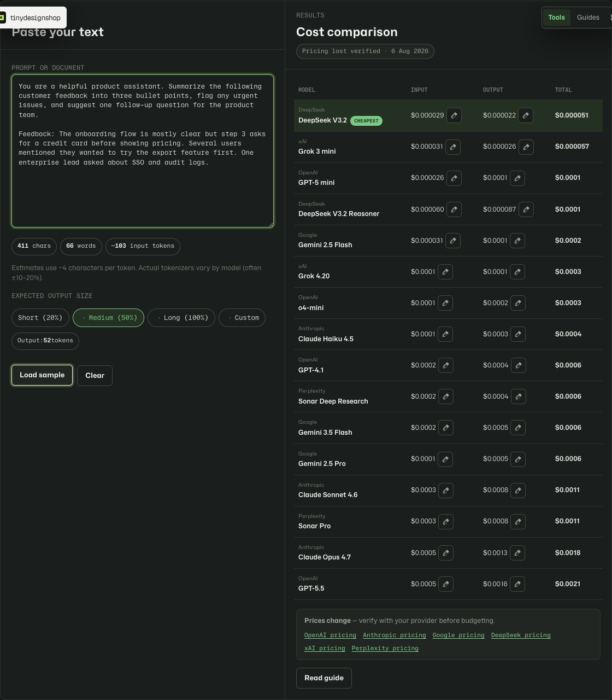Click the 66 words counter
This screenshot has height=700, width=612.
point(81,246)
